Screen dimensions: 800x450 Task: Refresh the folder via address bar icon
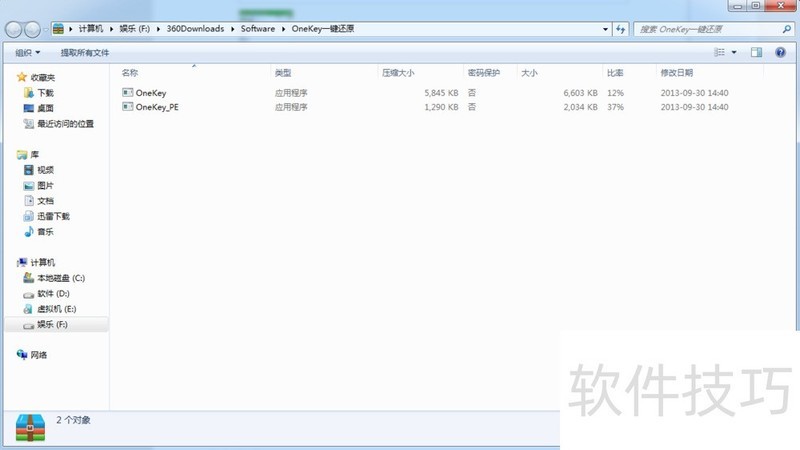click(621, 29)
